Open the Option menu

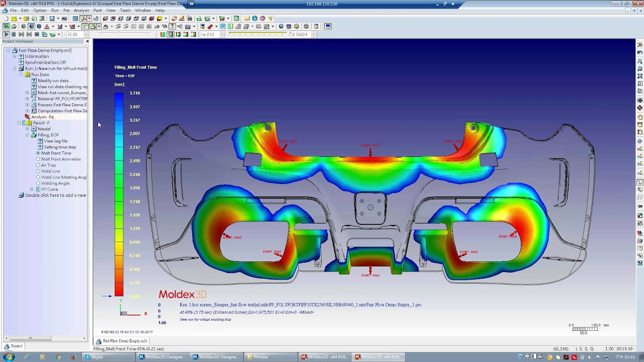(x=40, y=10)
